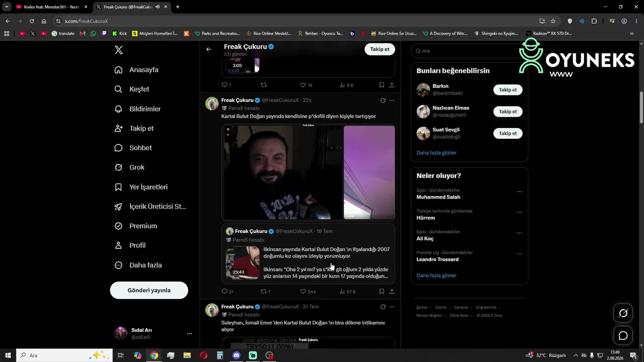The image size is (644, 362).
Task: Open the page scrollbar thumb
Action: coord(641,108)
